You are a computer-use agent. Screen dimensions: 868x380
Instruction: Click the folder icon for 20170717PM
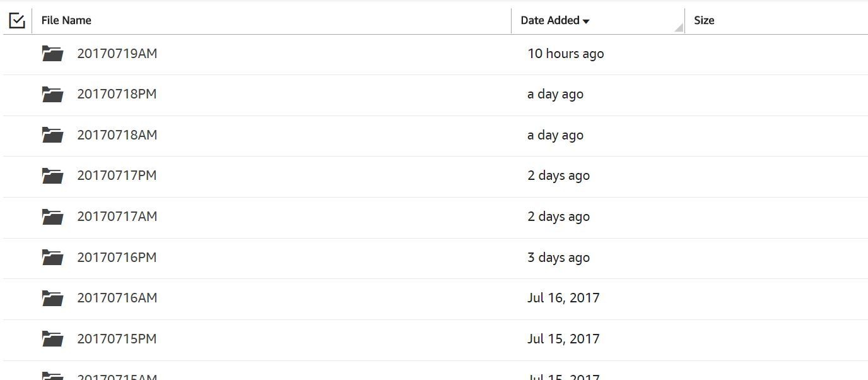pyautogui.click(x=52, y=176)
